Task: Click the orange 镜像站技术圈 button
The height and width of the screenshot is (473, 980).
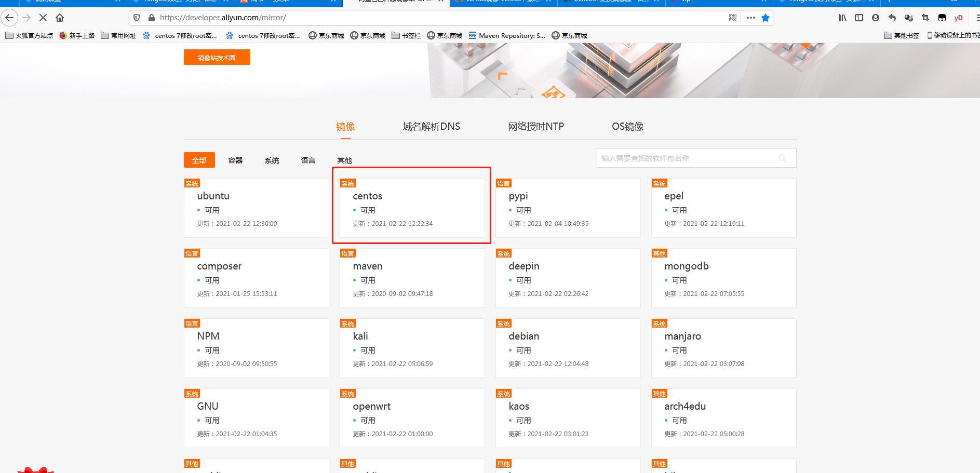Action: 217,57
